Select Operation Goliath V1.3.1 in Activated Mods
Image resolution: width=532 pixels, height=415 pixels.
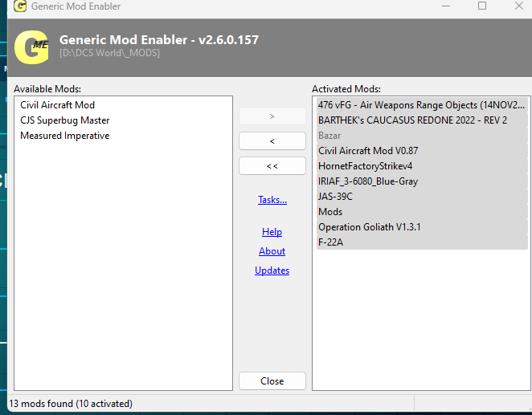point(422,227)
